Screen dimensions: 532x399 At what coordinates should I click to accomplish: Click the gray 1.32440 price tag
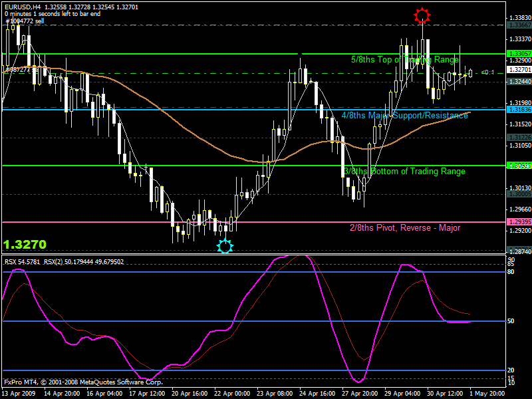(519, 82)
